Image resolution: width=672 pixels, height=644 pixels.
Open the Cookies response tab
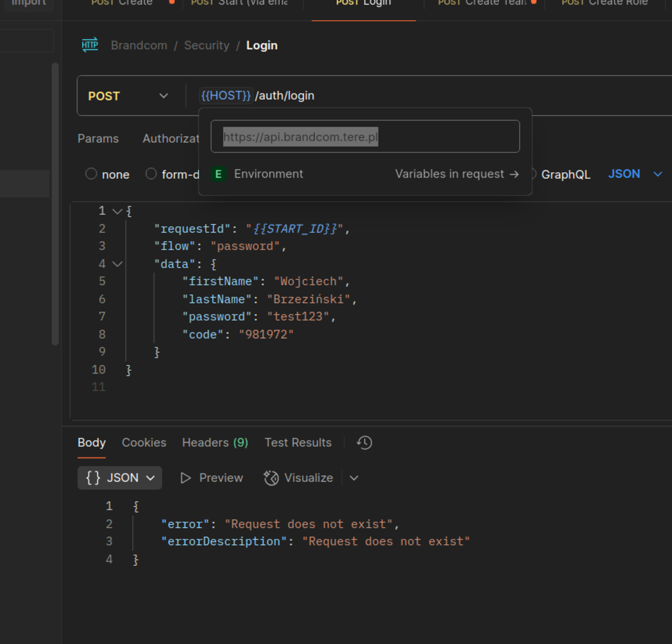(144, 442)
